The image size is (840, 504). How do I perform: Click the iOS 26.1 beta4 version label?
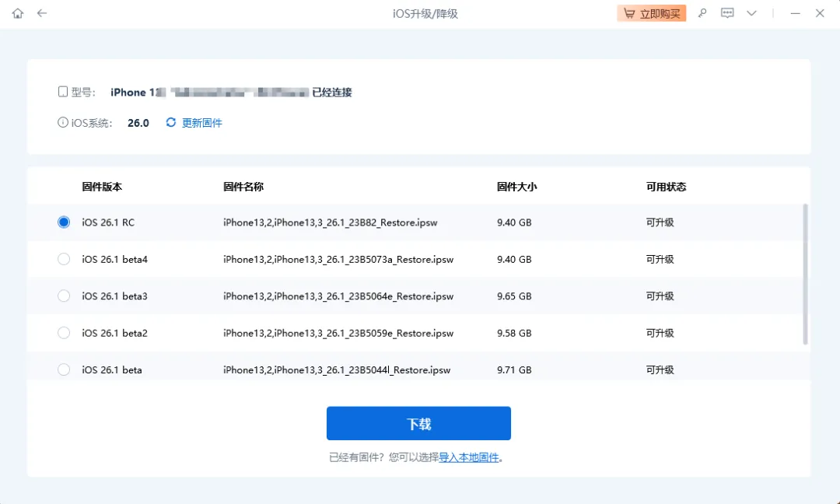pos(114,259)
